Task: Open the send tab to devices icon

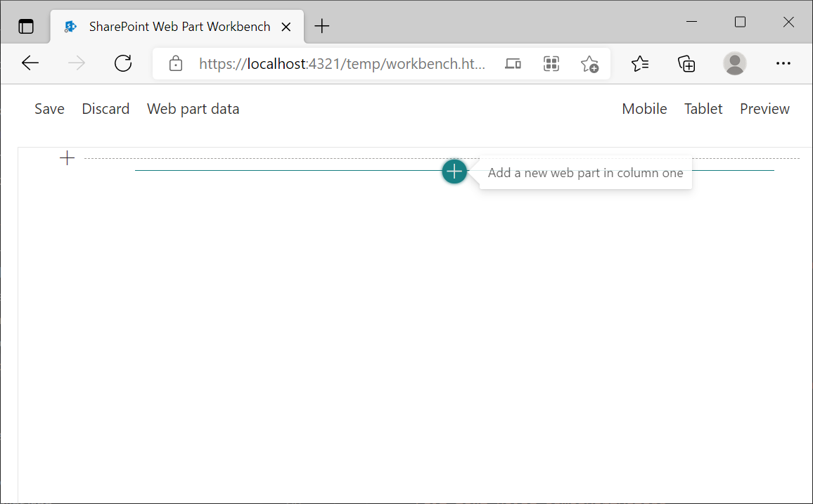Action: (513, 64)
